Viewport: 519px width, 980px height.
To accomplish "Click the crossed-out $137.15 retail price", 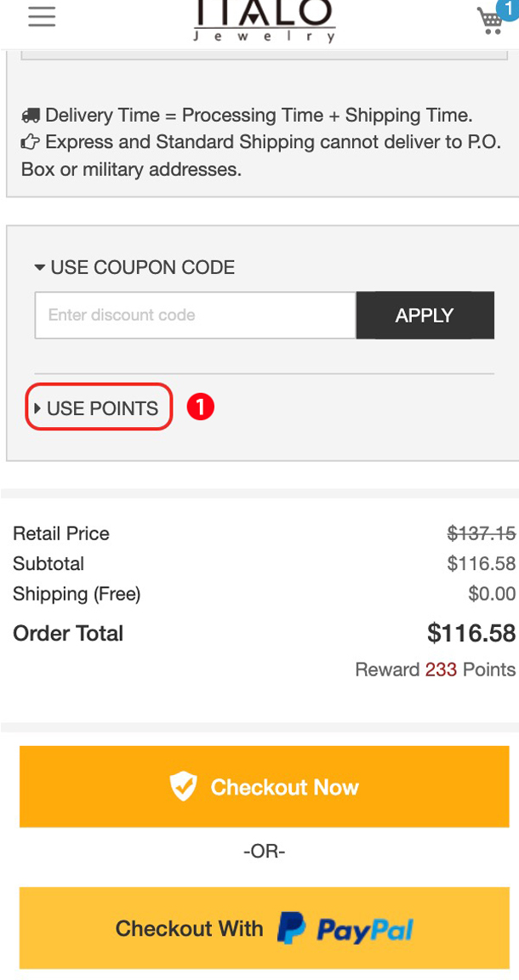I will (x=481, y=533).
